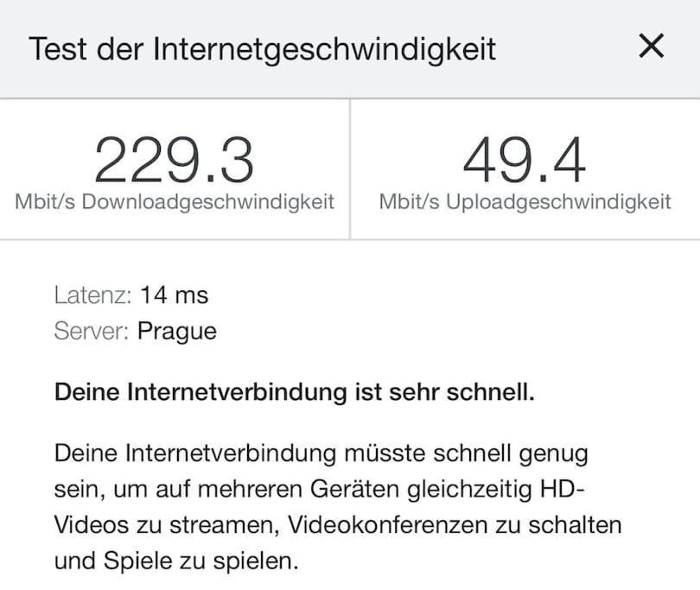Click the 49.4 upload speed value
Image resolution: width=700 pixels, height=590 pixels.
coord(524,162)
